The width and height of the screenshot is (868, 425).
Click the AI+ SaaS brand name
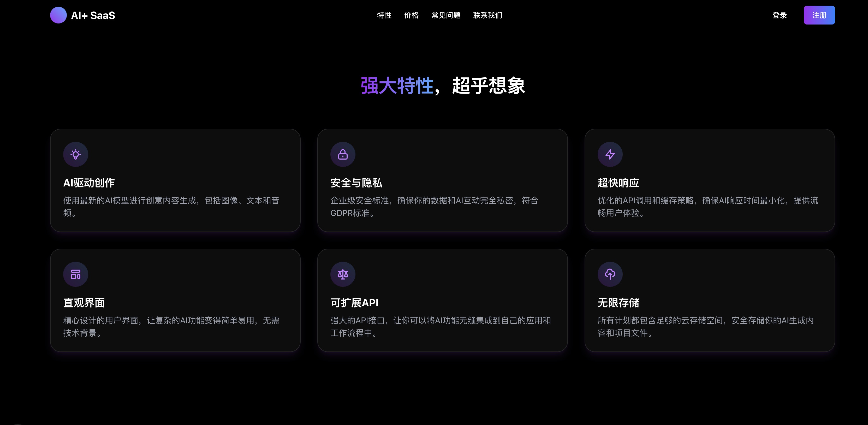coord(93,15)
